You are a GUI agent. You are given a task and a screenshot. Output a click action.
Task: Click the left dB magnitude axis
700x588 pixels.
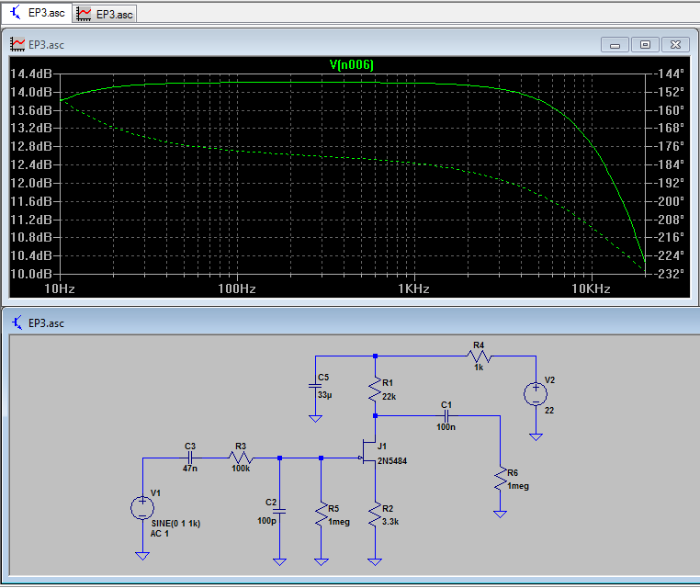pos(31,173)
